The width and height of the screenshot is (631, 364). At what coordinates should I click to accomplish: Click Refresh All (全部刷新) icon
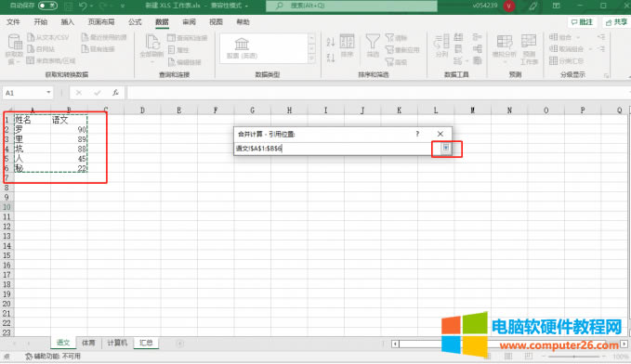click(152, 42)
